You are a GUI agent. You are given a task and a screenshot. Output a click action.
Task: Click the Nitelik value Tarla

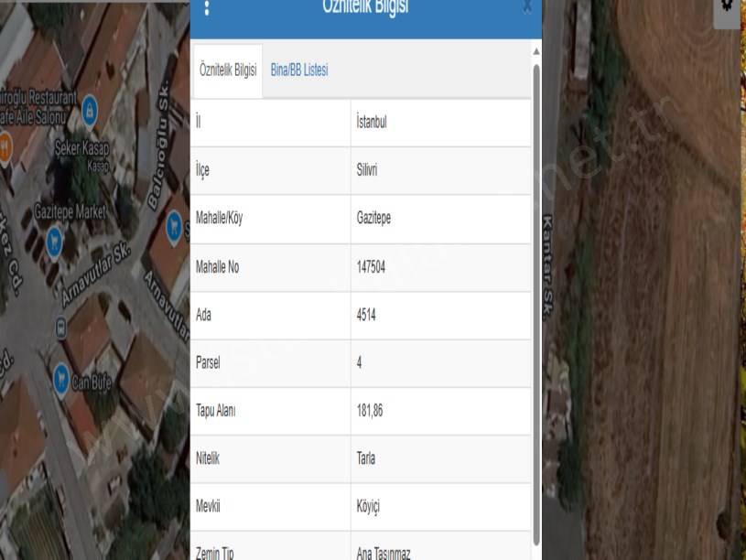point(365,459)
